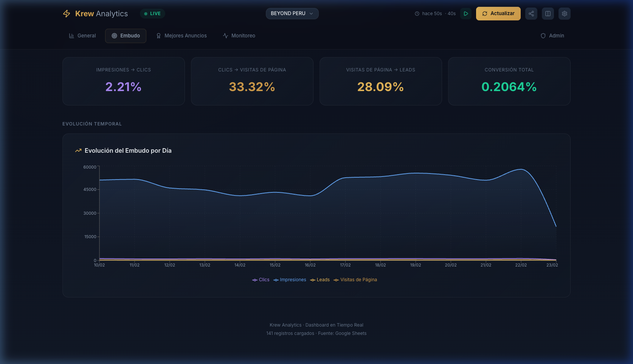Click the Conversión Total 0.2064% card
Viewport: 633px width, 364px height.
509,81
